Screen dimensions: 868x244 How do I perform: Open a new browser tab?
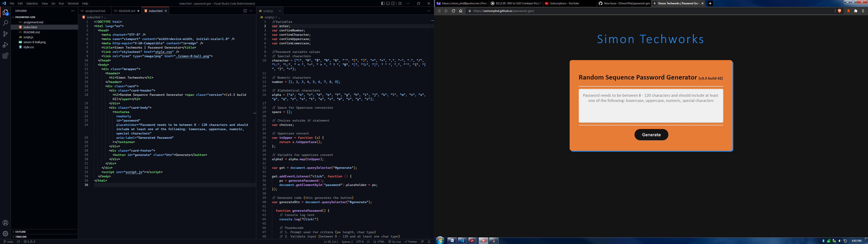[x=710, y=3]
